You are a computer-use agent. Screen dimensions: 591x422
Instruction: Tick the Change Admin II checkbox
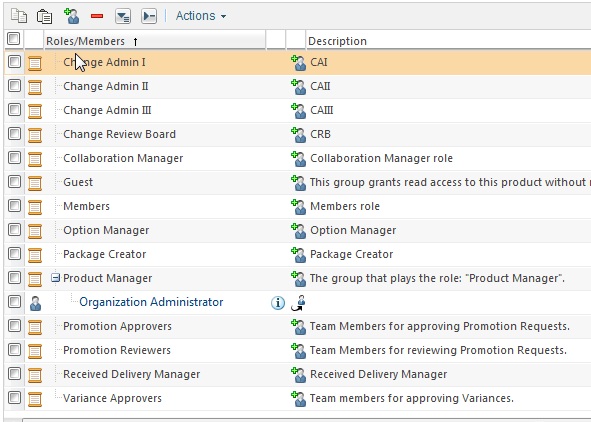pyautogui.click(x=14, y=86)
